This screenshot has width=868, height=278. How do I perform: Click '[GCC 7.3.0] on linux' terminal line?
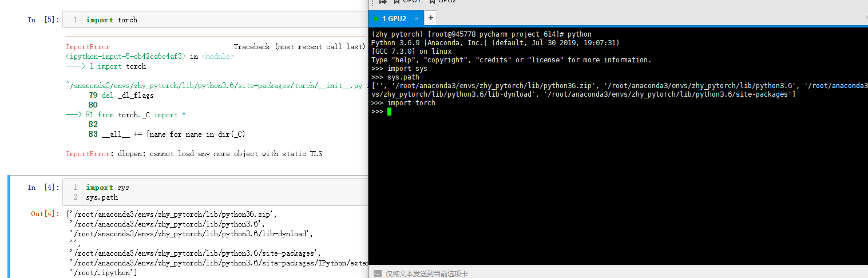(411, 51)
